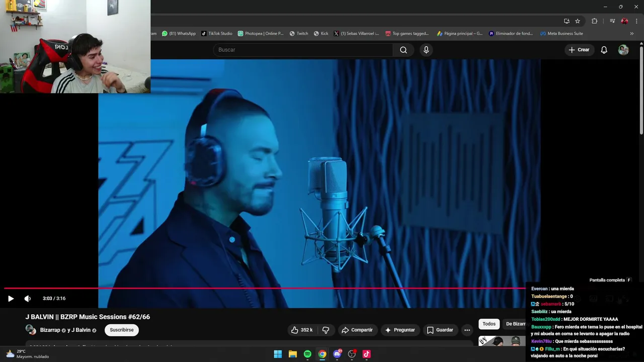This screenshot has height=362, width=644.
Task: Open the browser extensions puzzle icon
Action: pos(595,21)
